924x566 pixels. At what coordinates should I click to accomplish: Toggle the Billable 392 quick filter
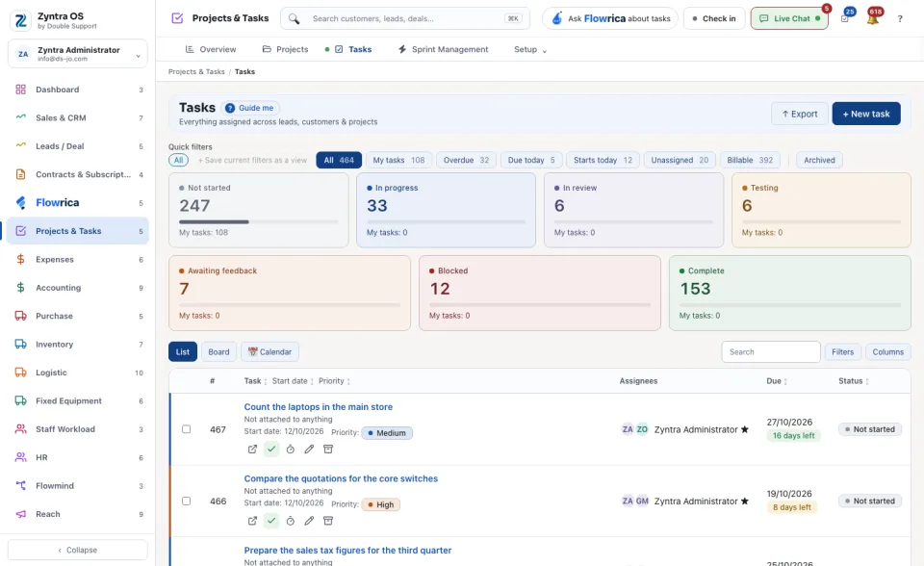750,161
